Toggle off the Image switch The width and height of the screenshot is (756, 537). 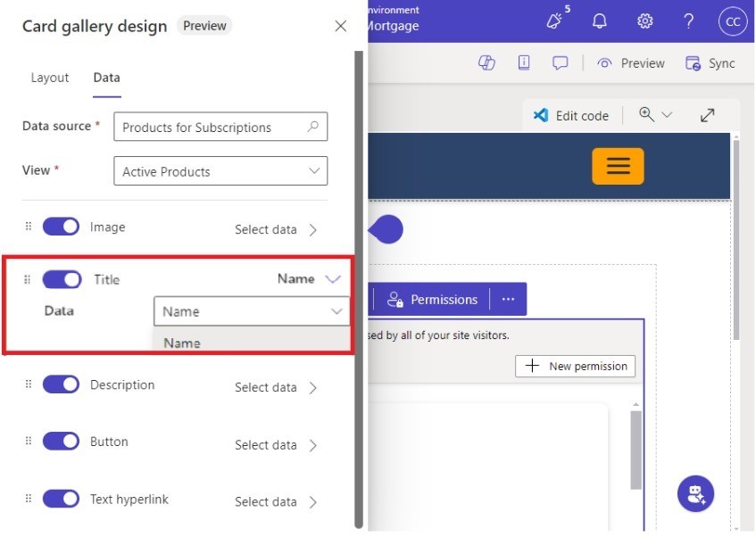[x=61, y=227]
